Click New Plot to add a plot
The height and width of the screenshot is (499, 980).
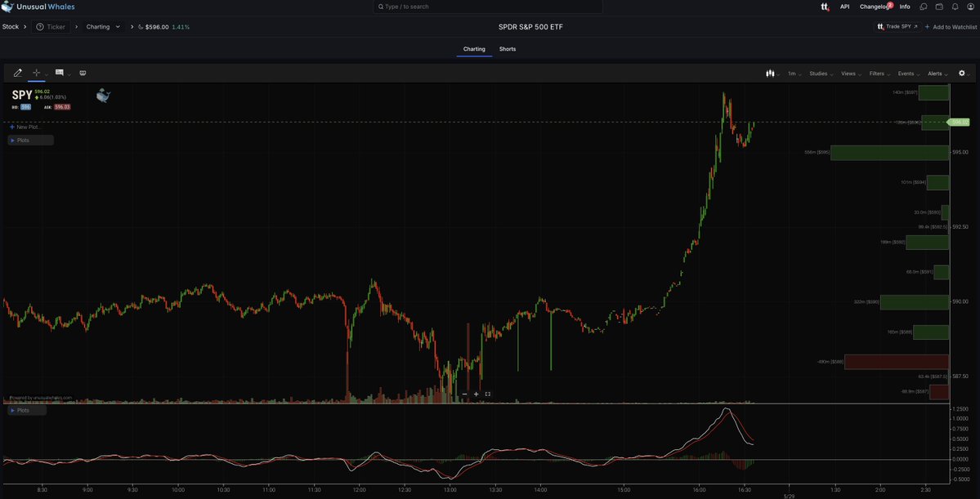click(25, 127)
